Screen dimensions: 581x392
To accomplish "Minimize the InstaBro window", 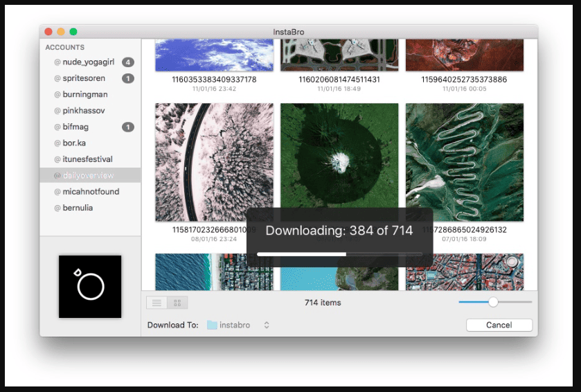I will click(x=61, y=32).
